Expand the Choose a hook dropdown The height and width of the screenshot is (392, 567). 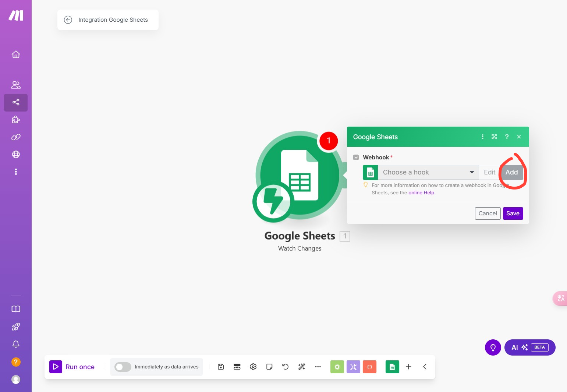pos(428,172)
